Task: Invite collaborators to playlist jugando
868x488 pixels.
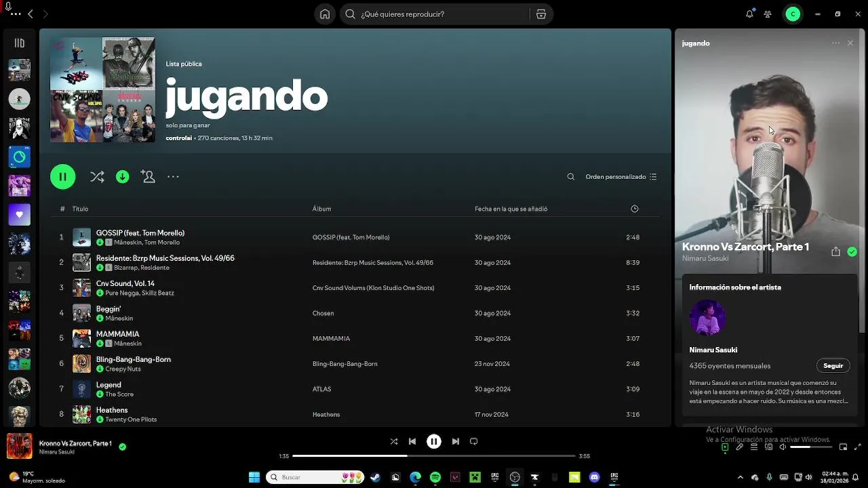Action: (148, 176)
